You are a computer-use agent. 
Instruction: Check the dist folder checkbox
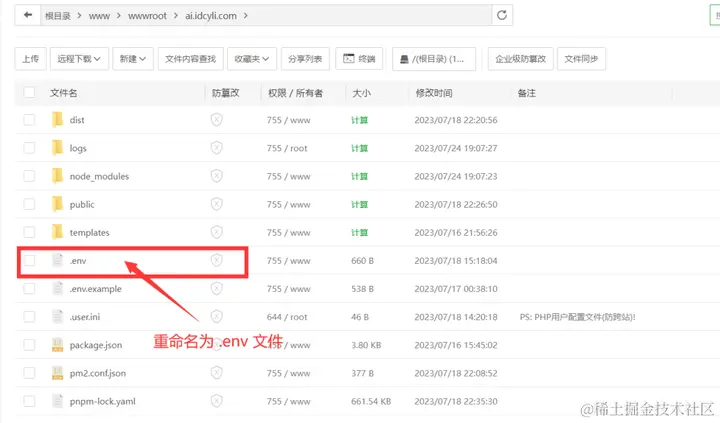click(29, 120)
